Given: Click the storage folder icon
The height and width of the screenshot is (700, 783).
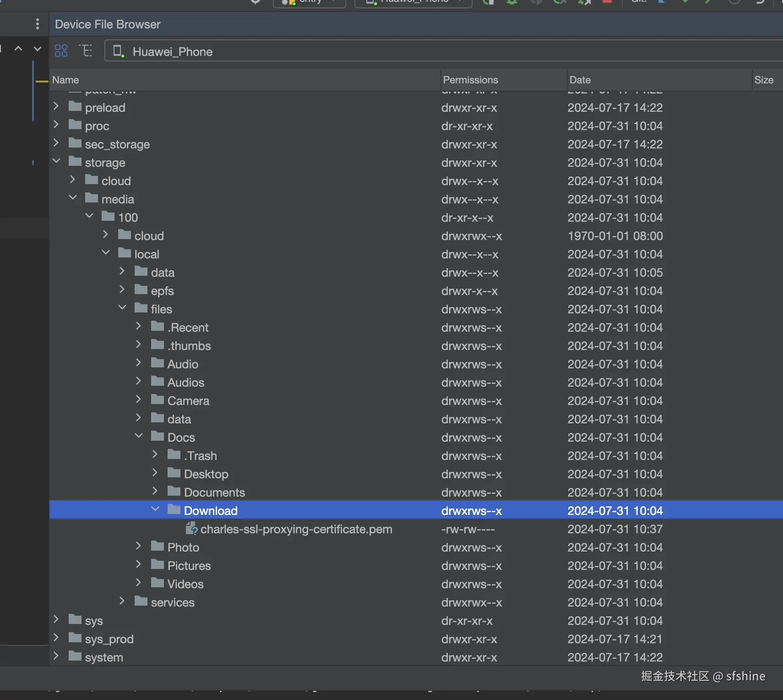Looking at the screenshot, I should tap(75, 161).
